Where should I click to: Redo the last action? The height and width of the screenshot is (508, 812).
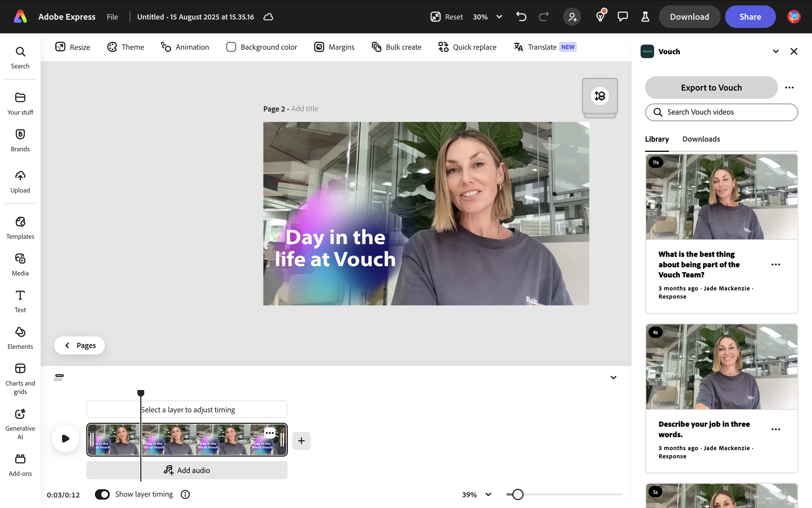[544, 16]
